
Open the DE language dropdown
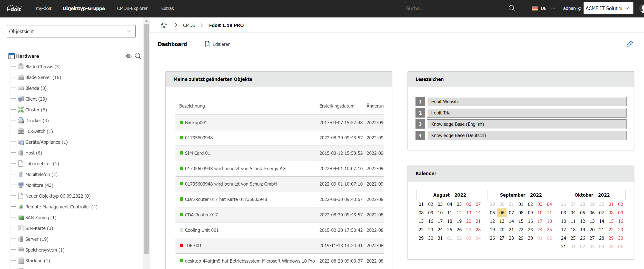(x=543, y=8)
